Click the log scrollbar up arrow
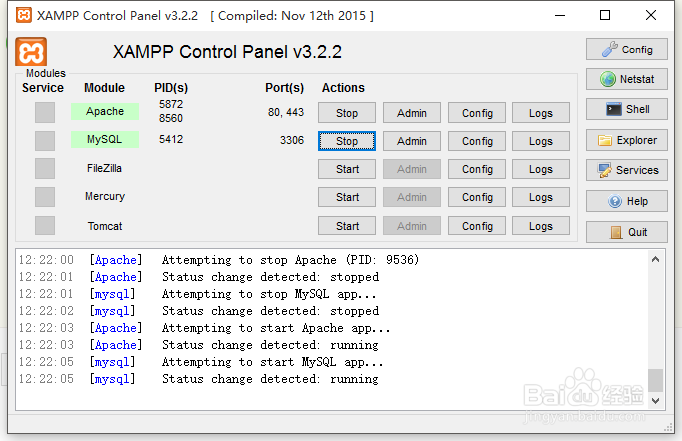Screen dimensions: 682x441 click(656, 260)
